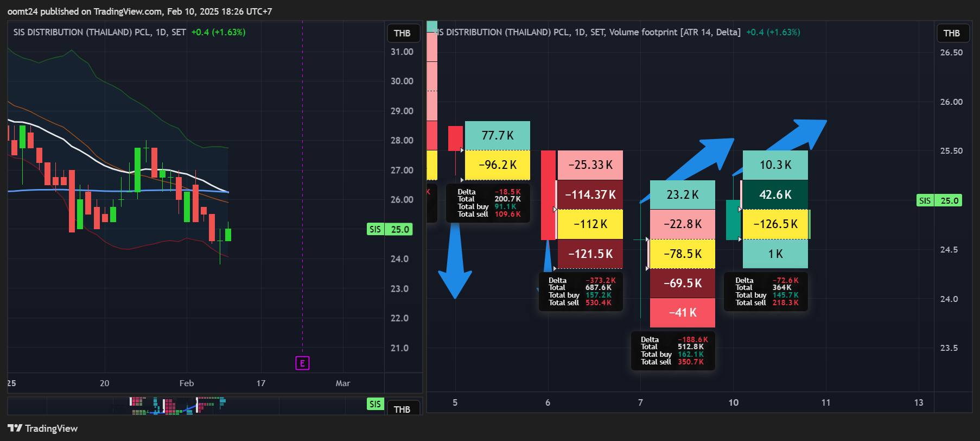This screenshot has height=441, width=980.
Task: Click the SIS 25.0 price label on left chart
Action: (390, 229)
